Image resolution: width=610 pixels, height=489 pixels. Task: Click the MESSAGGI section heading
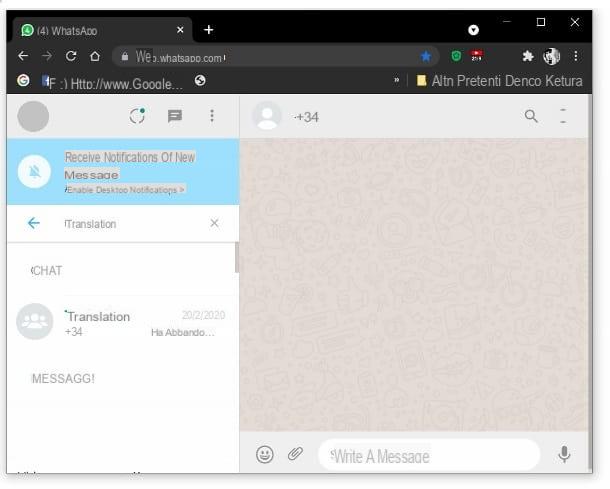(63, 379)
